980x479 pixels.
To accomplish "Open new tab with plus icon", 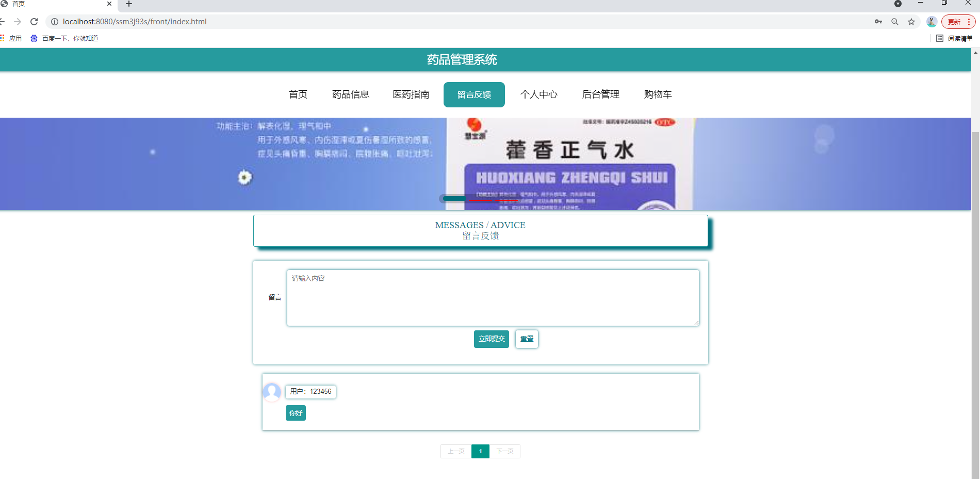I will pyautogui.click(x=129, y=4).
